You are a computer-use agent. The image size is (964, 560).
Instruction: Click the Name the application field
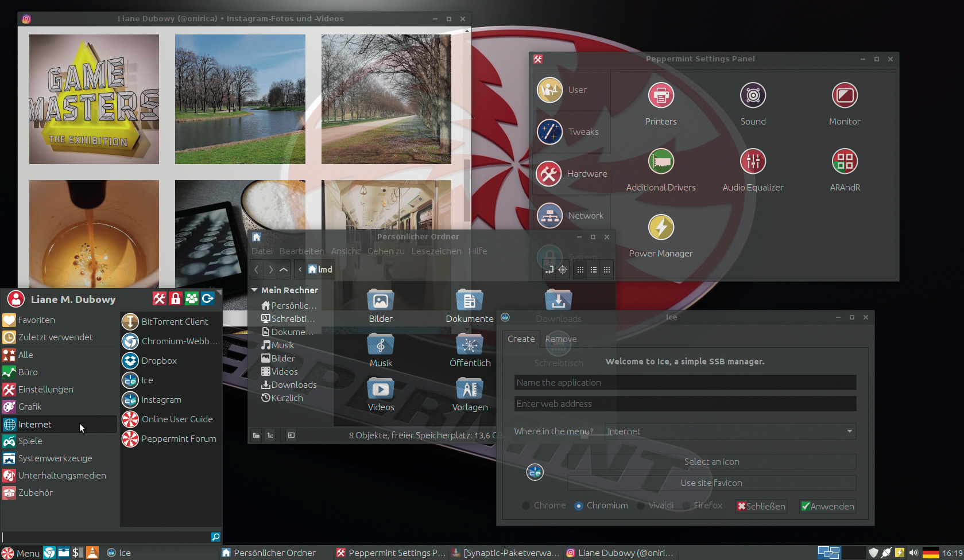pos(685,383)
